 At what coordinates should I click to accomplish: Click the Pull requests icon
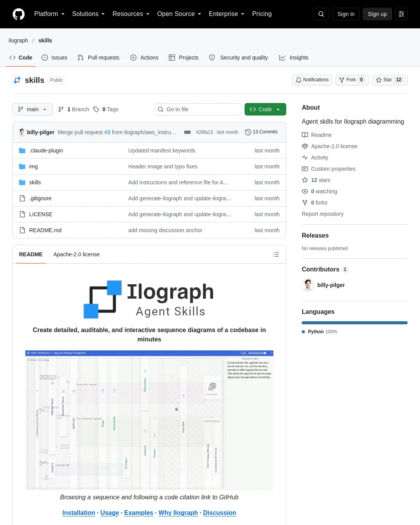tap(80, 58)
